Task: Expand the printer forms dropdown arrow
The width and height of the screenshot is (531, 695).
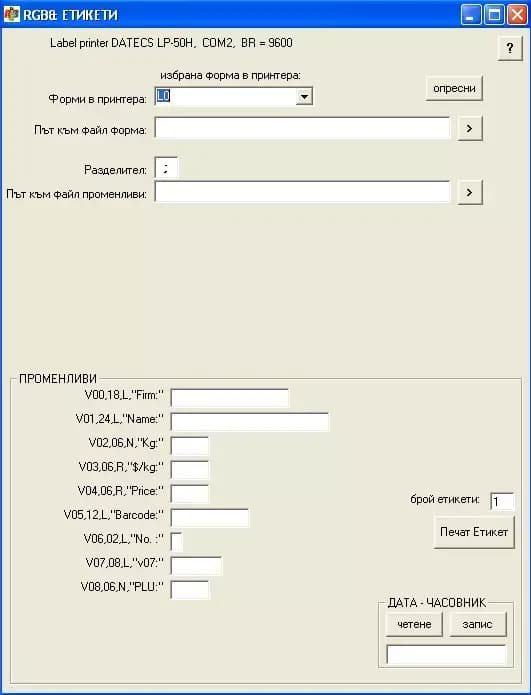Action: pos(304,96)
